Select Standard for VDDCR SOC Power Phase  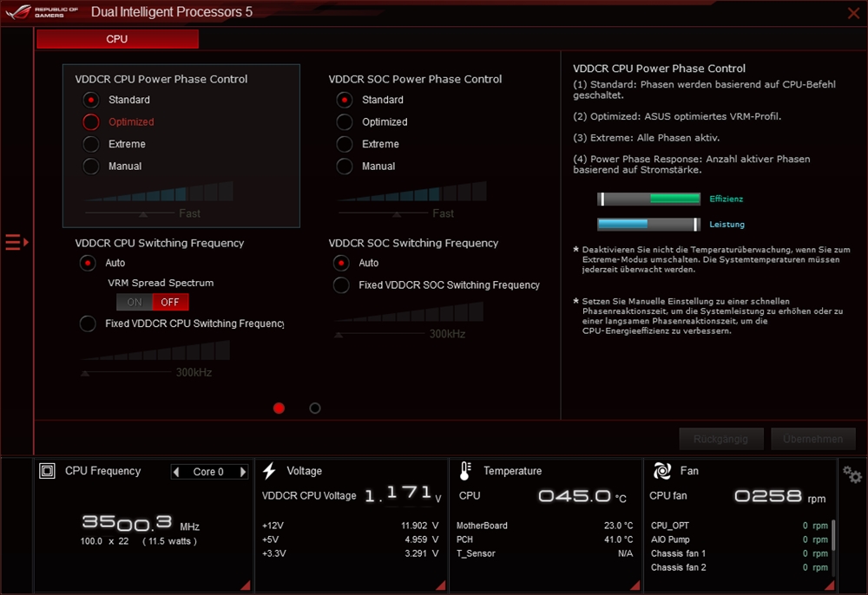coord(345,100)
